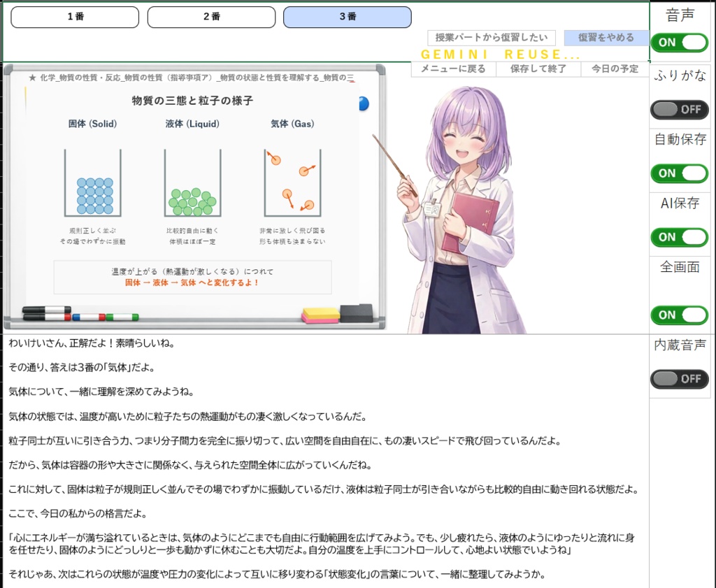Click the whiteboard eraser
Screen dimensions: 716x588
click(x=356, y=313)
